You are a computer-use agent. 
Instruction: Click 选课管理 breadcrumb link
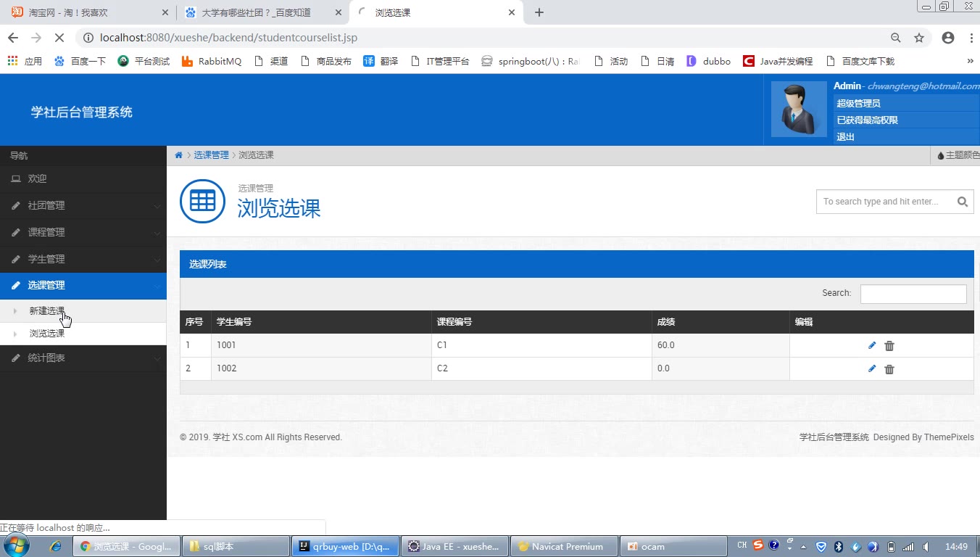(x=211, y=155)
